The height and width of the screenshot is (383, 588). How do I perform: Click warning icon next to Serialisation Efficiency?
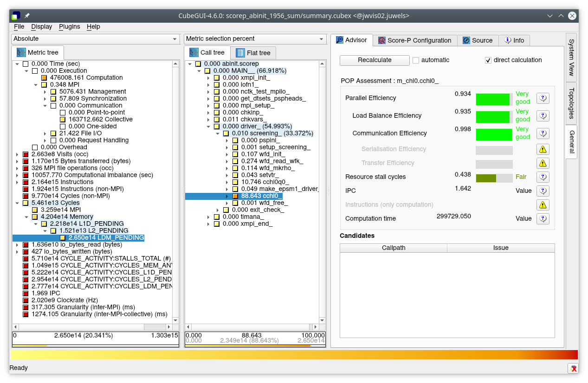[543, 149]
